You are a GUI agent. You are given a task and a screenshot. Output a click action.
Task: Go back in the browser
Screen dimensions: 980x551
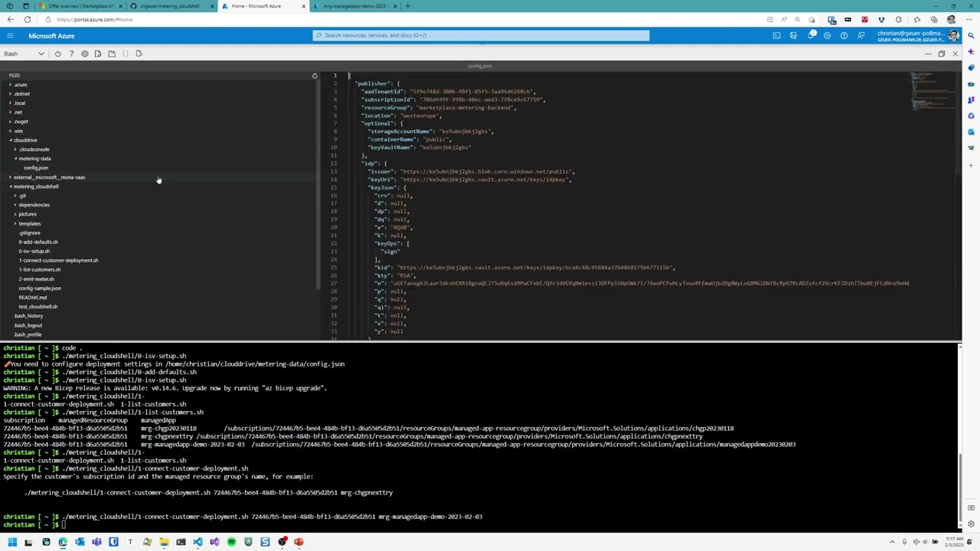tap(10, 20)
